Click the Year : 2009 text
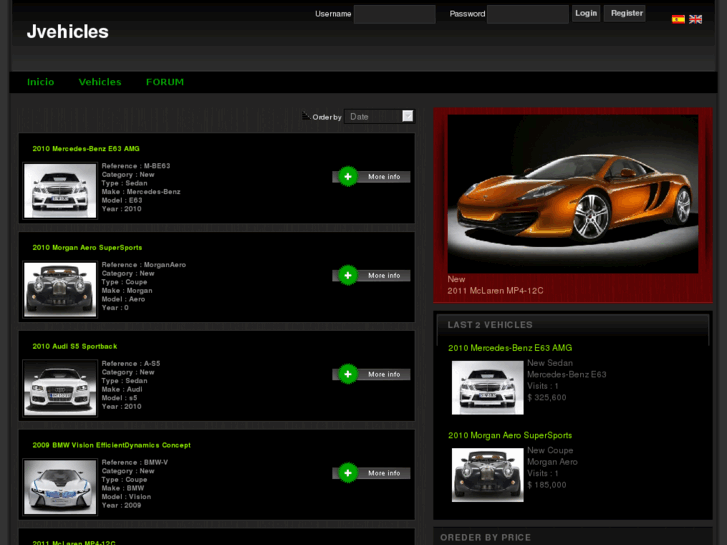 point(121,506)
